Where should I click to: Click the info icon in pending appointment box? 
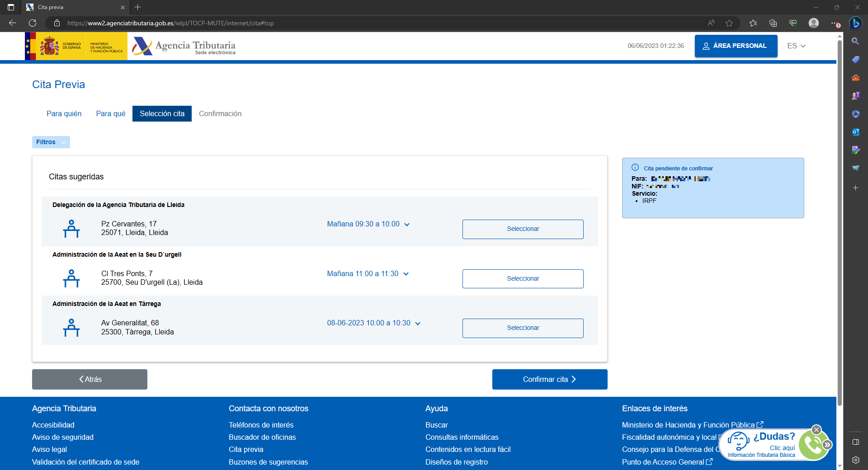(x=635, y=167)
